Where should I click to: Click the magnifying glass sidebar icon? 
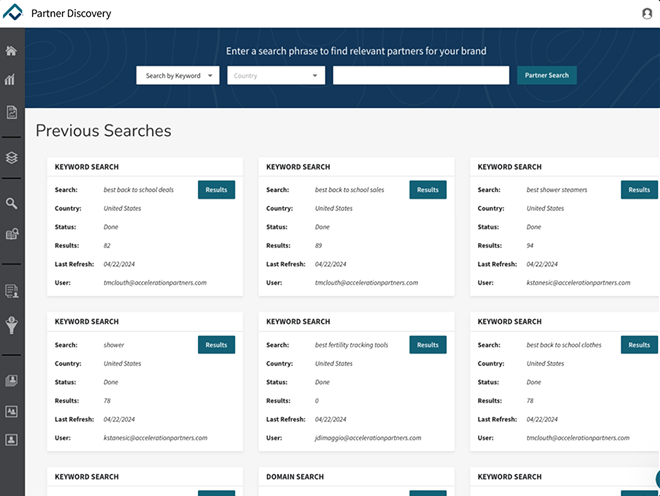(11, 203)
